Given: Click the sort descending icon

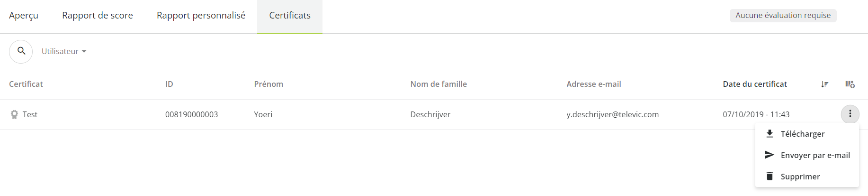Looking at the screenshot, I should pyautogui.click(x=824, y=84).
